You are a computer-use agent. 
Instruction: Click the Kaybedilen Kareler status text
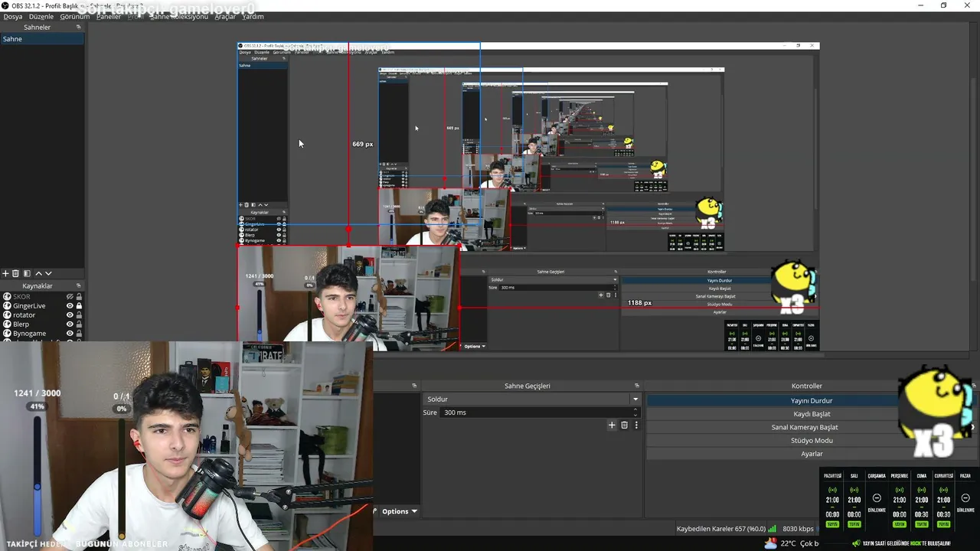coord(720,529)
